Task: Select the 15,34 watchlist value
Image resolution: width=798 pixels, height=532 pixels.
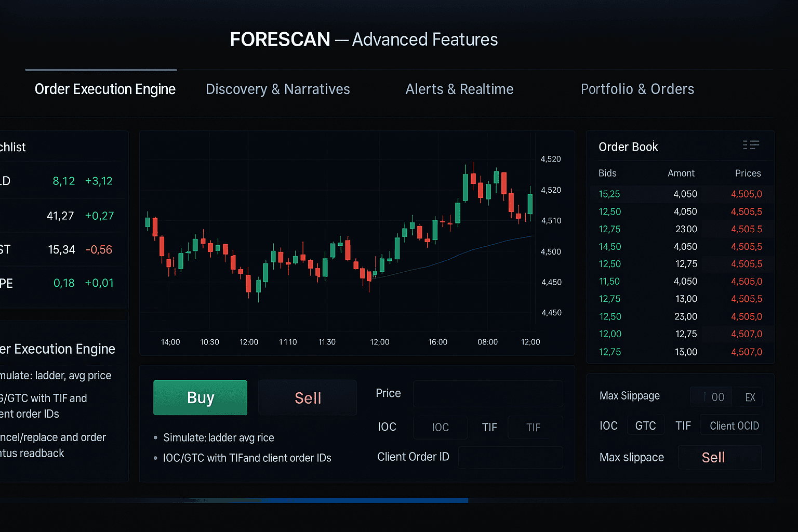Action: (x=61, y=250)
